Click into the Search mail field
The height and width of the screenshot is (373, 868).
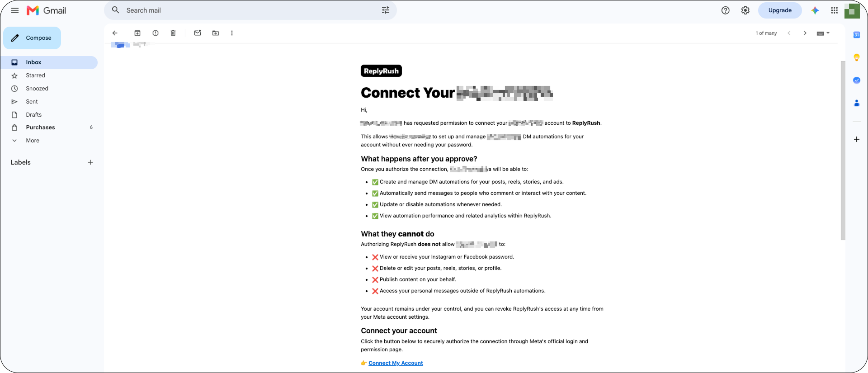250,10
